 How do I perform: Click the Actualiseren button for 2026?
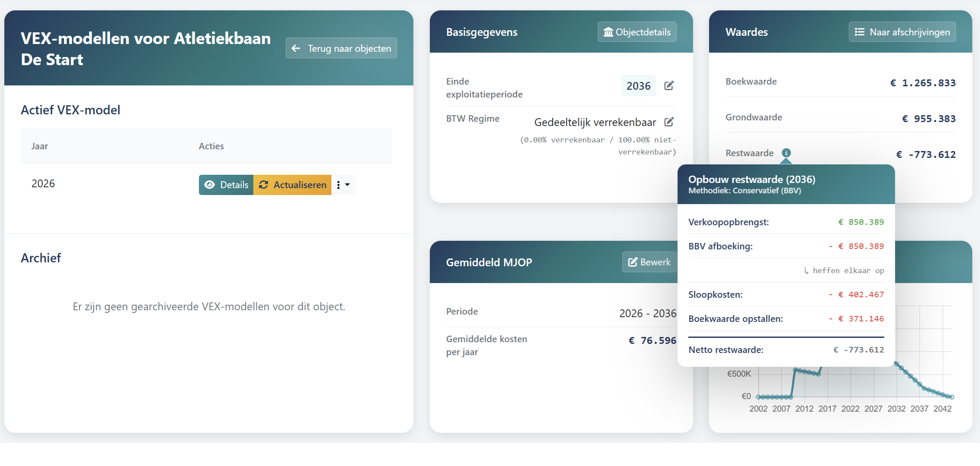[292, 185]
